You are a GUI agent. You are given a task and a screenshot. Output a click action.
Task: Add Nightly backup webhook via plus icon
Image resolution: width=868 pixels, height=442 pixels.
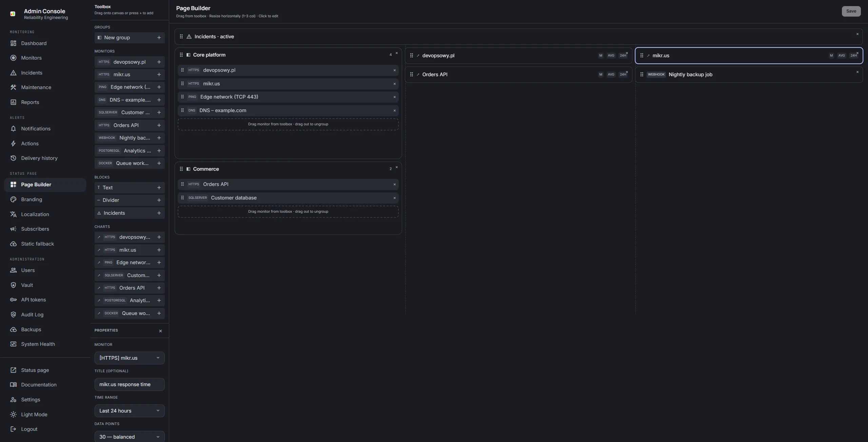159,138
